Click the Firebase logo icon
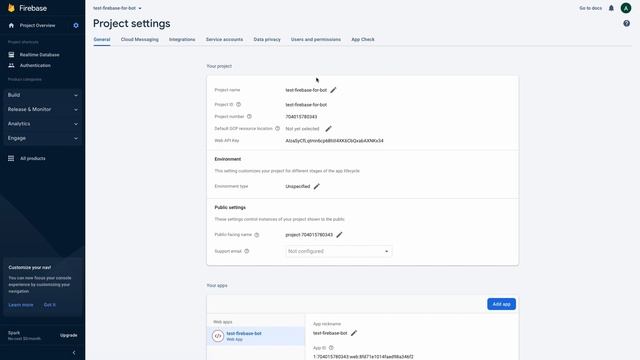This screenshot has height=360, width=640. coord(11,8)
